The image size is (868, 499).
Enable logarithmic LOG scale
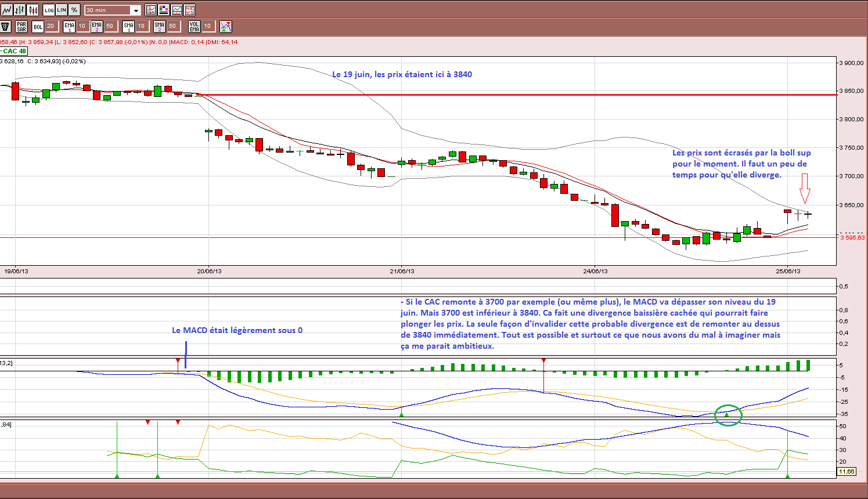tap(49, 10)
